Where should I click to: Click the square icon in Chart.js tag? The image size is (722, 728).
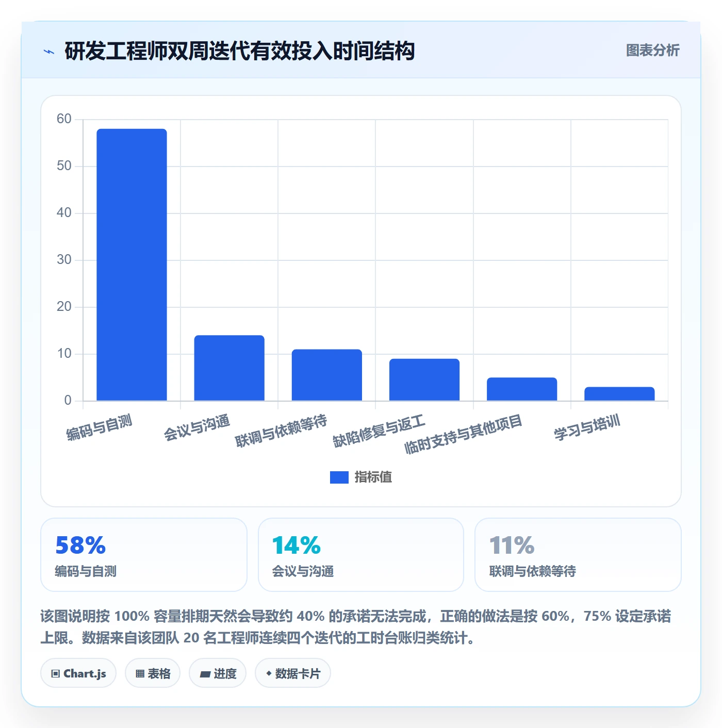click(56, 673)
